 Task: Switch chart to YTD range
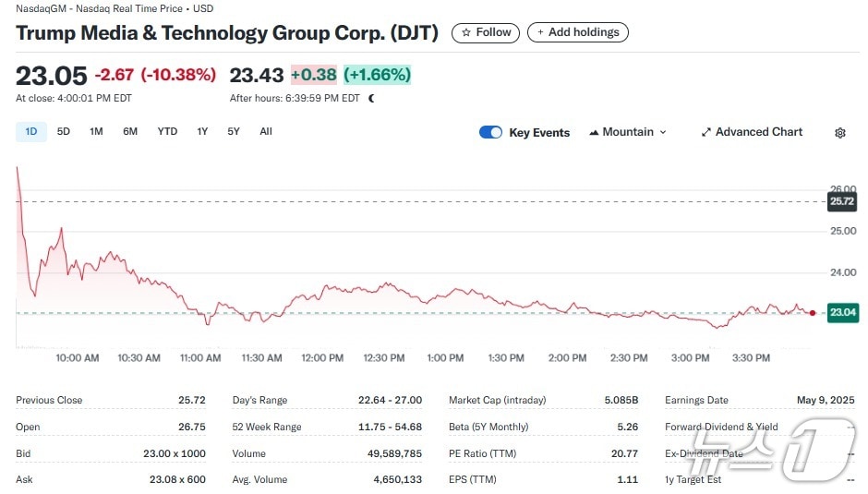167,131
